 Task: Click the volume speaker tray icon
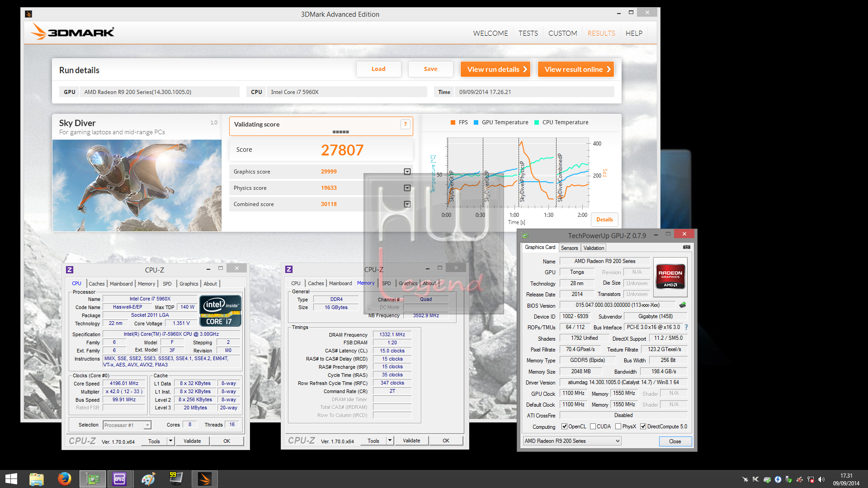point(821,479)
